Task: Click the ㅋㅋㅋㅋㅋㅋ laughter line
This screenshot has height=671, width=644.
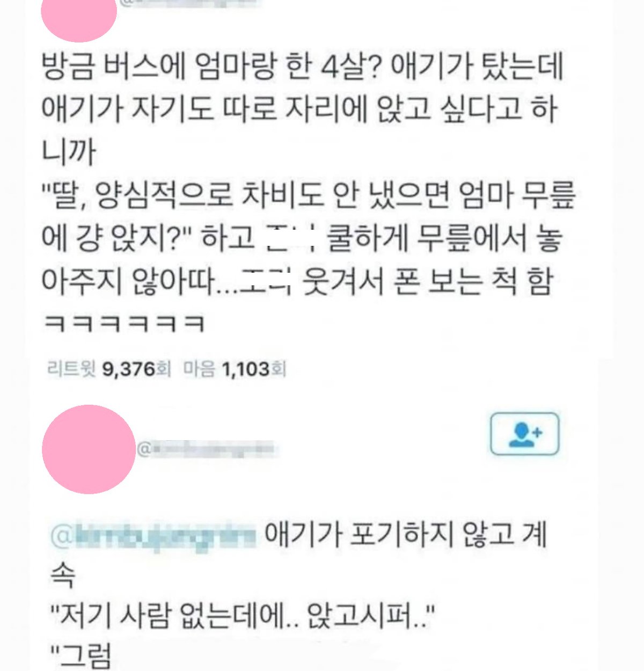Action: [x=123, y=324]
